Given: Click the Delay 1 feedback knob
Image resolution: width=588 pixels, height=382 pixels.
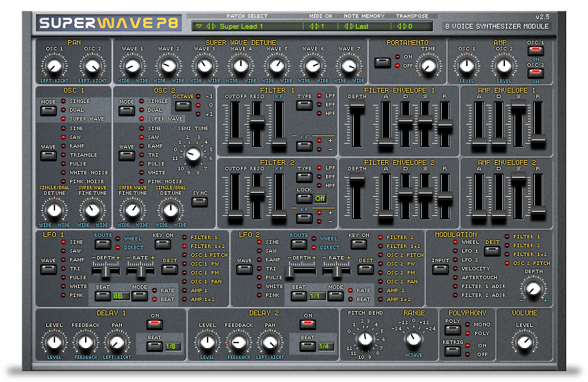Looking at the screenshot, I should (86, 342).
